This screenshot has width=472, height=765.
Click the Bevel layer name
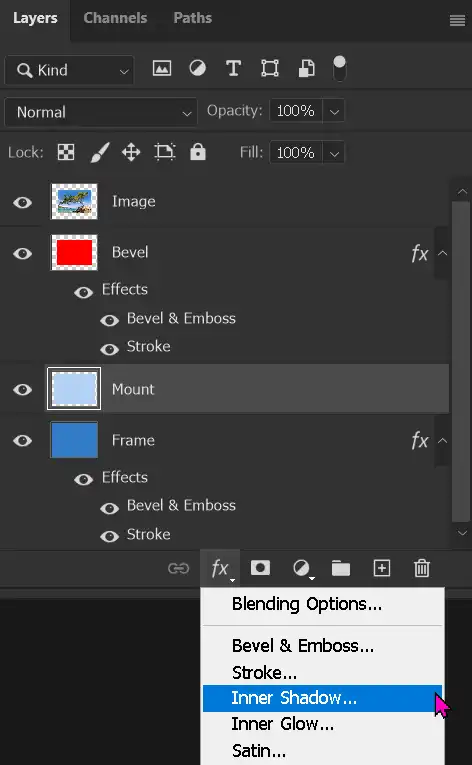click(x=130, y=252)
